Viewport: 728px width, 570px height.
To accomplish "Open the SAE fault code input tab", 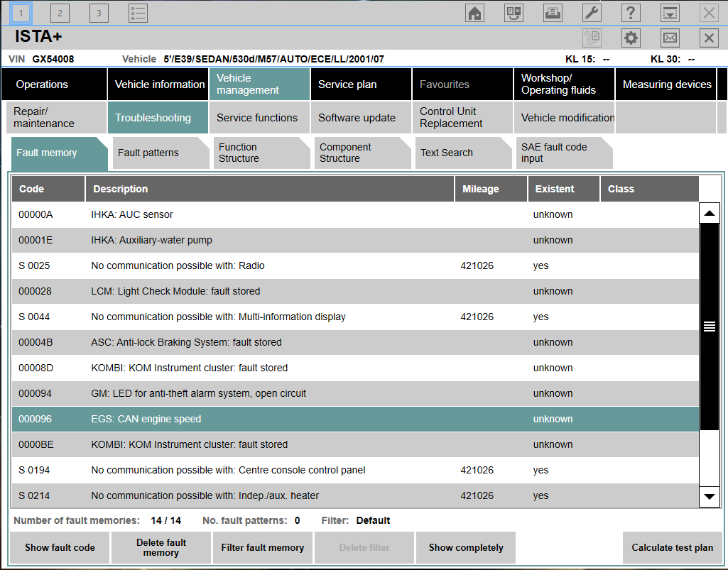I will click(x=560, y=153).
